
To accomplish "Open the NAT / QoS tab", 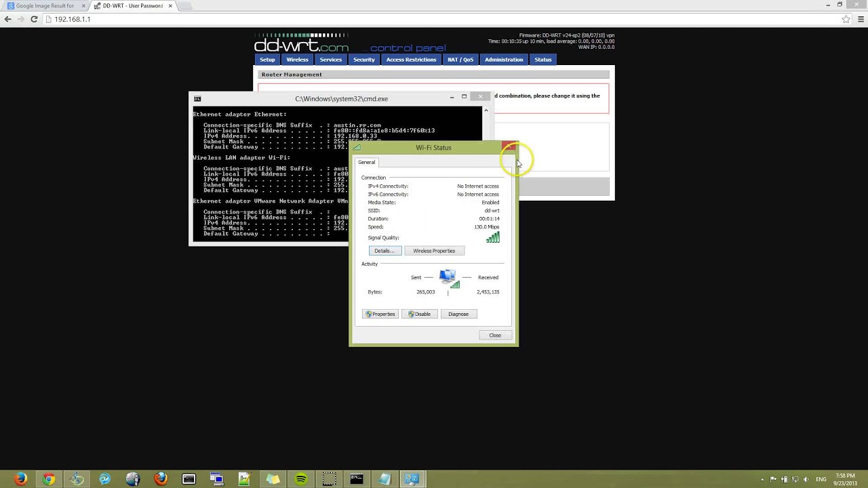I will pos(460,60).
